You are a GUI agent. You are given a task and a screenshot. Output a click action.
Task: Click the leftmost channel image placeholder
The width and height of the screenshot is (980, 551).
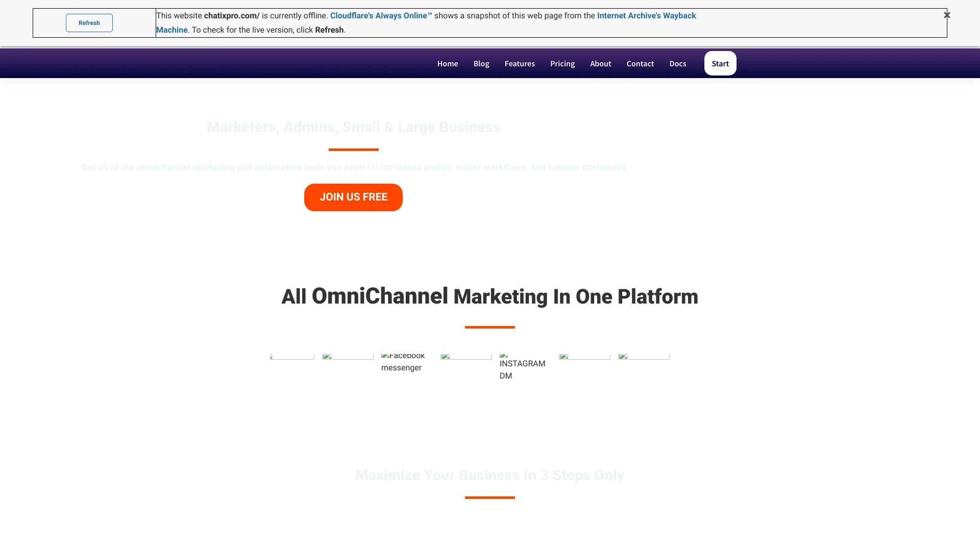pyautogui.click(x=291, y=357)
